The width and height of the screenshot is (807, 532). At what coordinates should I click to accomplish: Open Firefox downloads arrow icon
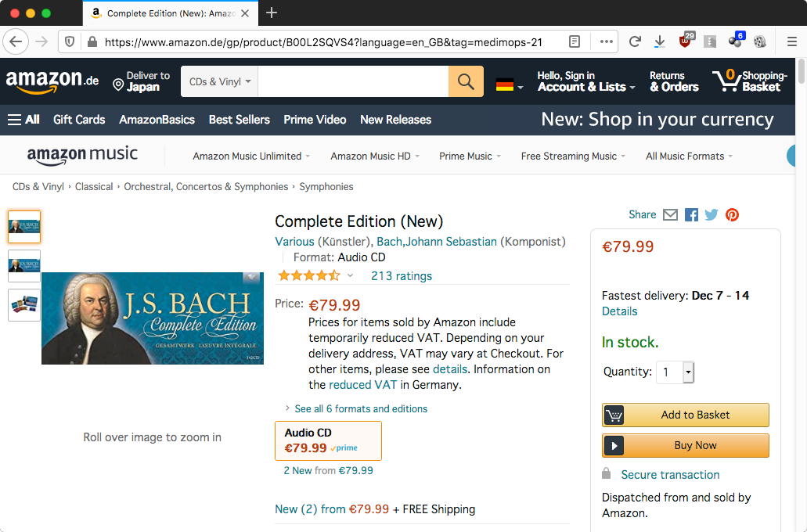point(659,41)
